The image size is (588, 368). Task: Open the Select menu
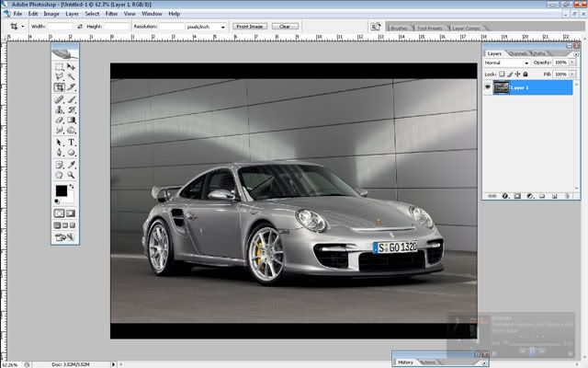[92, 14]
